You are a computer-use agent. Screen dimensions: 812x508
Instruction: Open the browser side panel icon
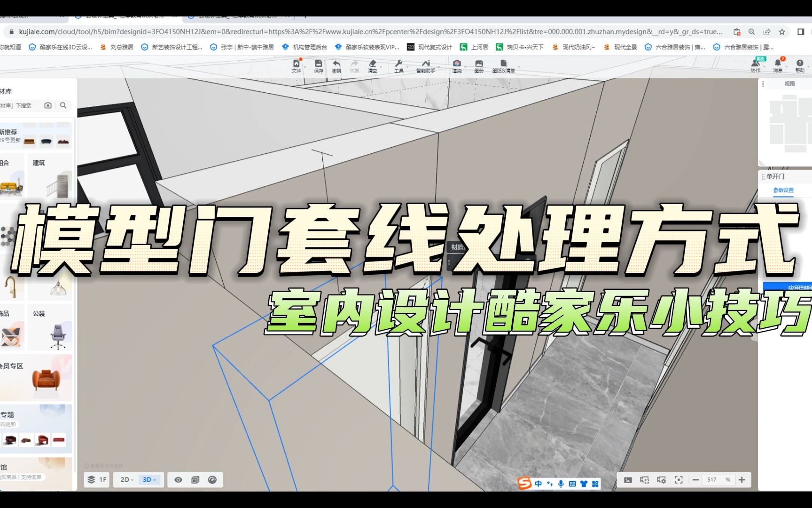tap(801, 32)
